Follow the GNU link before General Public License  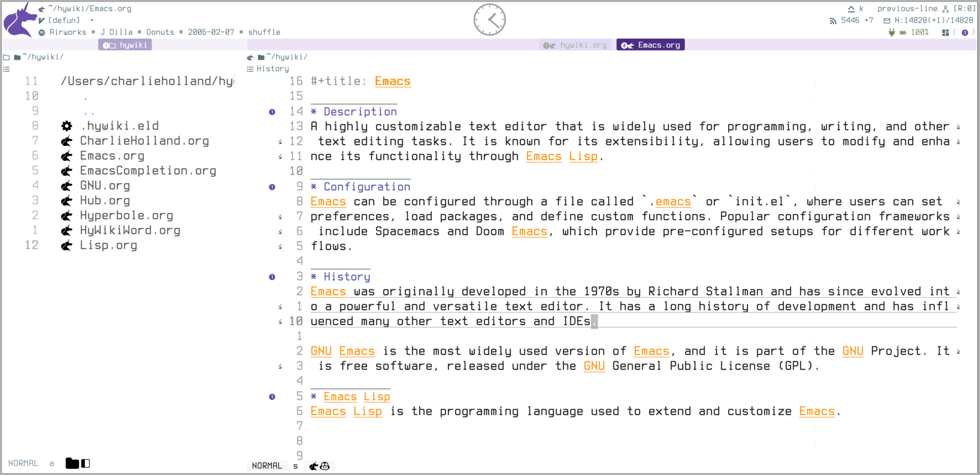[x=594, y=366]
